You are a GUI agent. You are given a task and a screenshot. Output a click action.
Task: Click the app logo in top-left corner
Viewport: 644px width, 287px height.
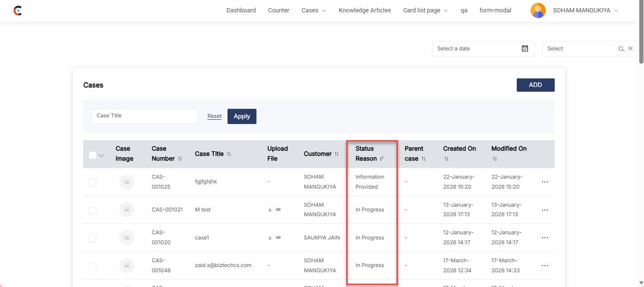coord(18,10)
